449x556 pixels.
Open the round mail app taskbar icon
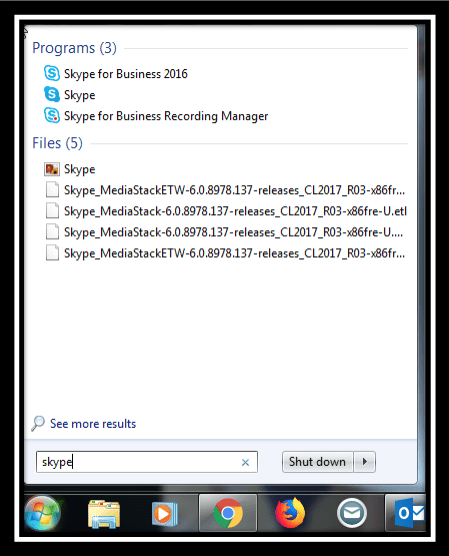click(351, 513)
